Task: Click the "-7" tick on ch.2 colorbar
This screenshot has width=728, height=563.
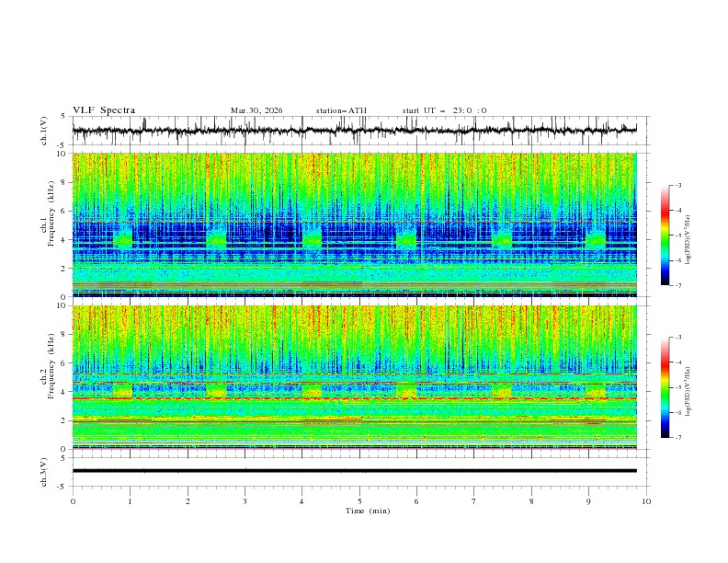Action: coord(677,437)
